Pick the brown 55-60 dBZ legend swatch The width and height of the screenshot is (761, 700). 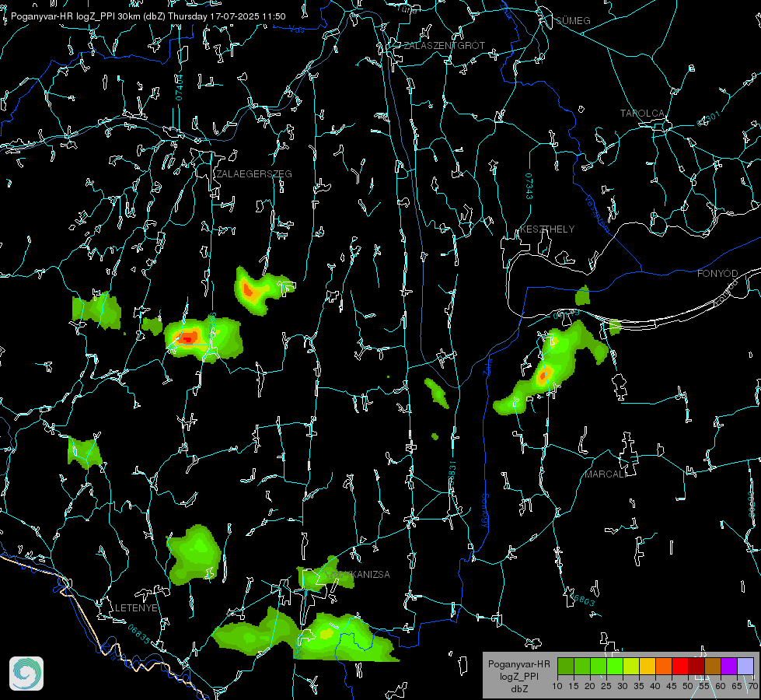(x=713, y=666)
